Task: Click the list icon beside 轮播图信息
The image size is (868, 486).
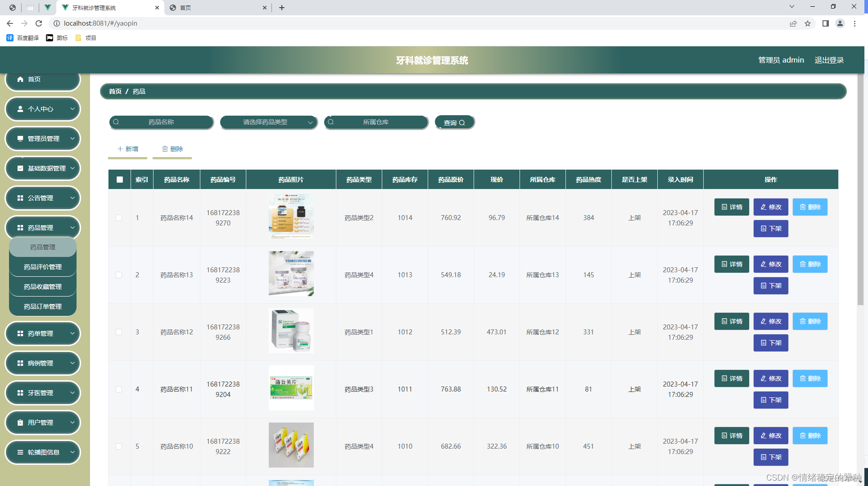Action: click(20, 452)
